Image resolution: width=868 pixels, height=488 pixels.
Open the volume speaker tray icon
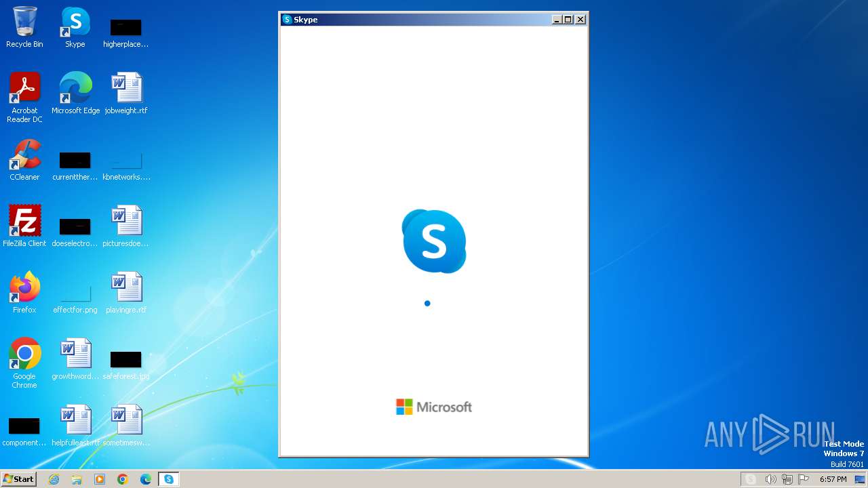pyautogui.click(x=770, y=479)
